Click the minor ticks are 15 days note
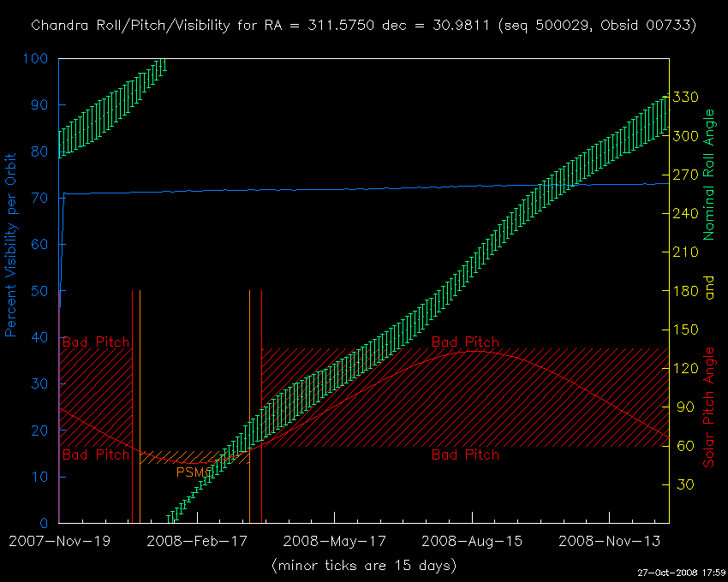The image size is (728, 582). [363, 566]
